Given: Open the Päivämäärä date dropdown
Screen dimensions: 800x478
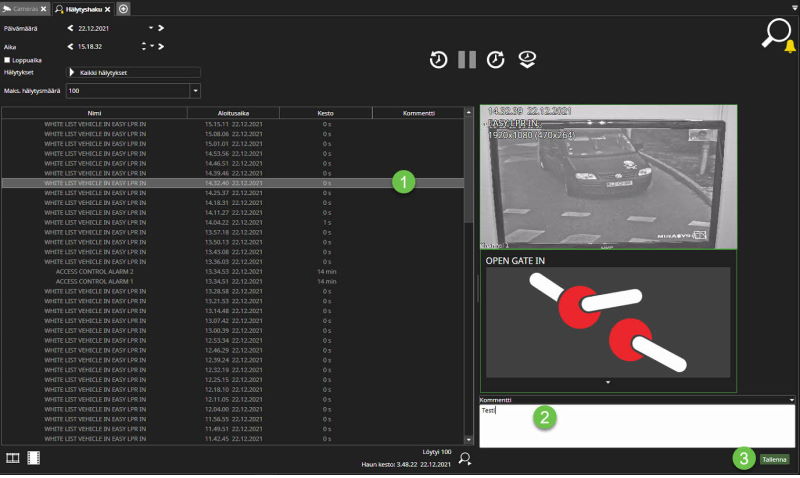Looking at the screenshot, I should (151, 28).
